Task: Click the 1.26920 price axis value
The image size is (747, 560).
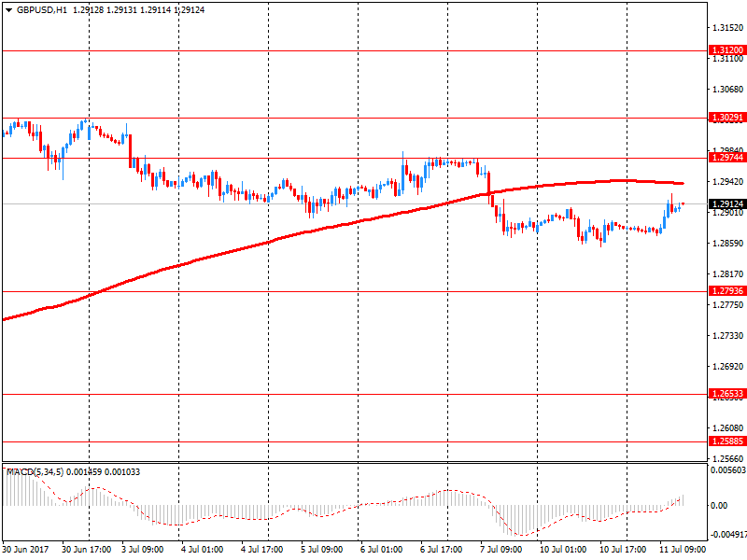Action: click(727, 367)
